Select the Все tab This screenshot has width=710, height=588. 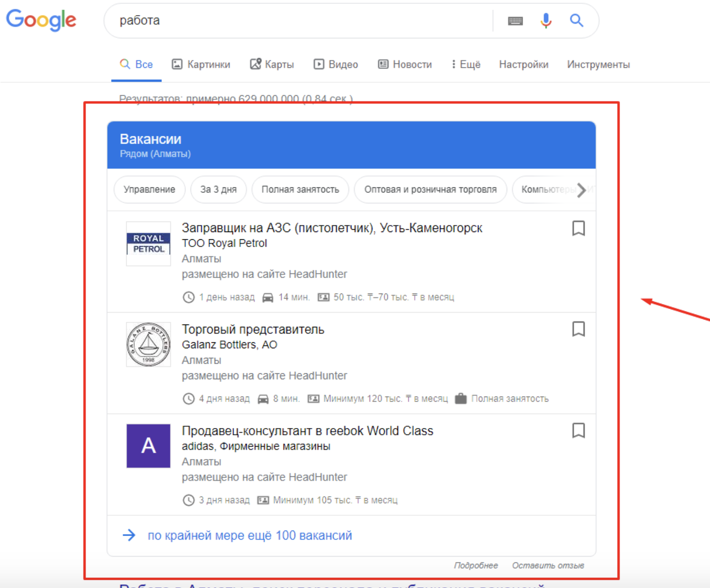(x=136, y=64)
